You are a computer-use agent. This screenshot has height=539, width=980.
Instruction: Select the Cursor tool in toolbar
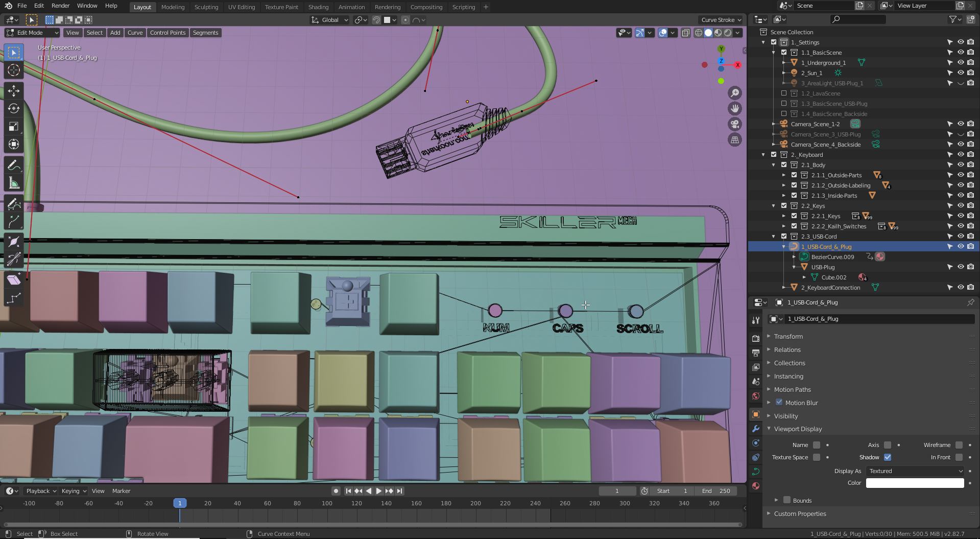(x=14, y=71)
